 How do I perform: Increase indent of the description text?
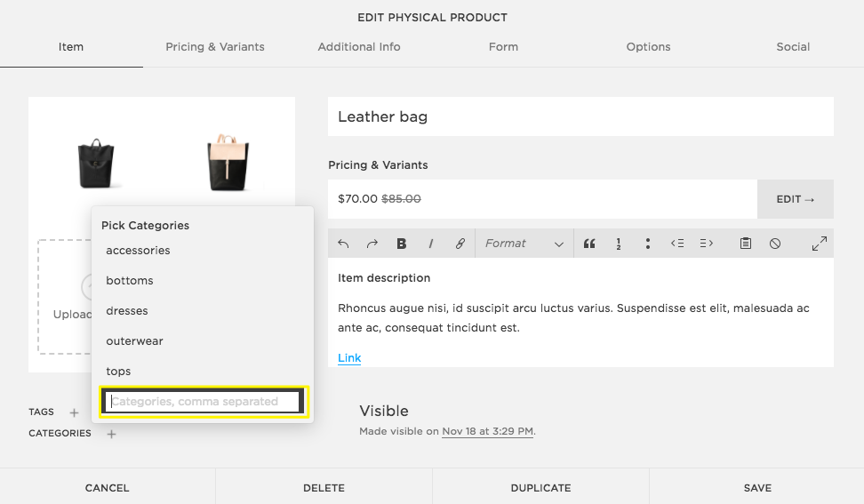pos(707,244)
